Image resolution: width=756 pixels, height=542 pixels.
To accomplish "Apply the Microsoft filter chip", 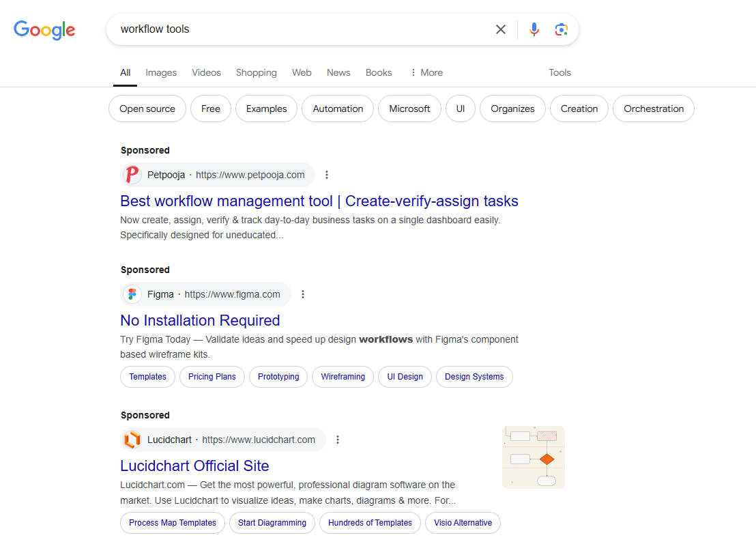I will point(409,109).
